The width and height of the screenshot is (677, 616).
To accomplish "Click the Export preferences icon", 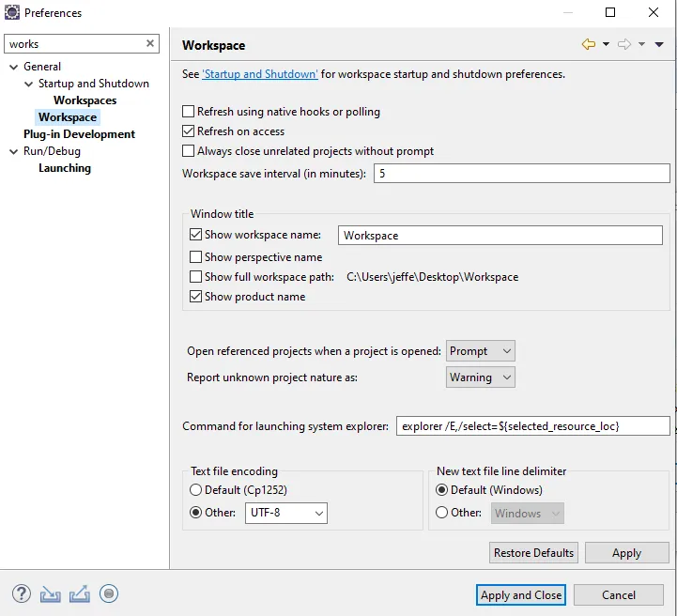I will (x=80, y=593).
